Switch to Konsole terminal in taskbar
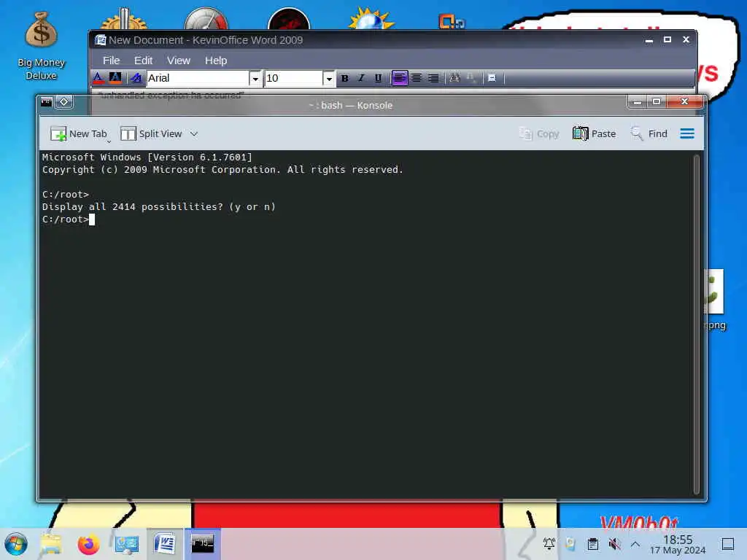This screenshot has height=560, width=747. coord(203,543)
